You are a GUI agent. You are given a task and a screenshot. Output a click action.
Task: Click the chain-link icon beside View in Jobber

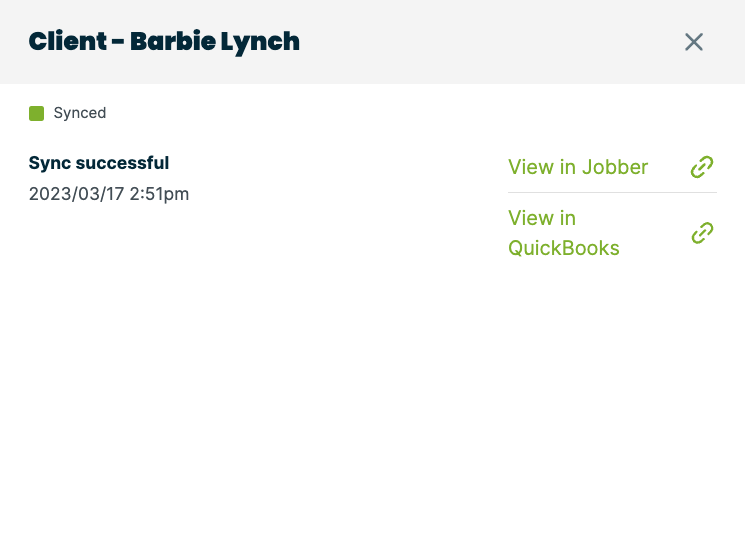[702, 167]
